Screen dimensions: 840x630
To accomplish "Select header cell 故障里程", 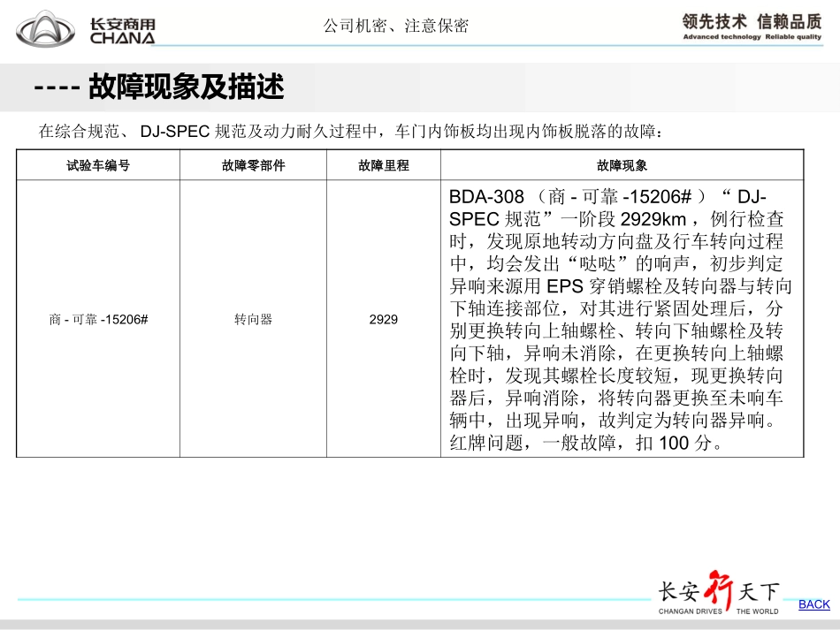I will pos(384,165).
